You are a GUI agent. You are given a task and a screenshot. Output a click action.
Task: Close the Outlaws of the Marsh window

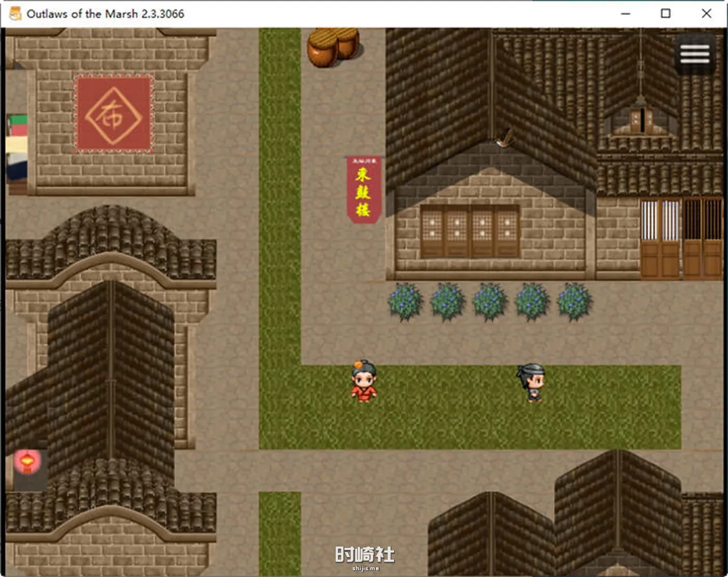[706, 14]
